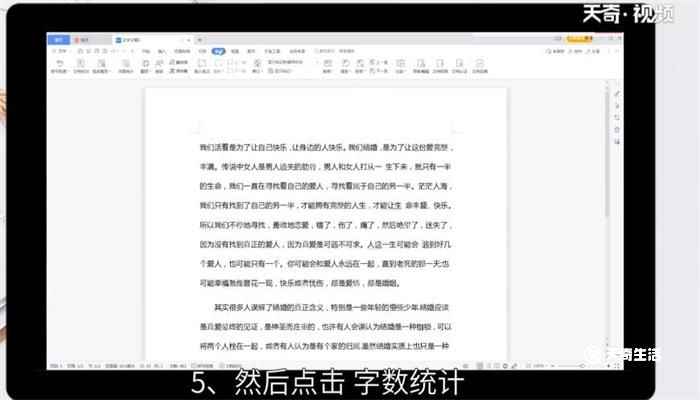Open the 批改服务 correction service
Screen dimensions: 700x400
[101, 65]
